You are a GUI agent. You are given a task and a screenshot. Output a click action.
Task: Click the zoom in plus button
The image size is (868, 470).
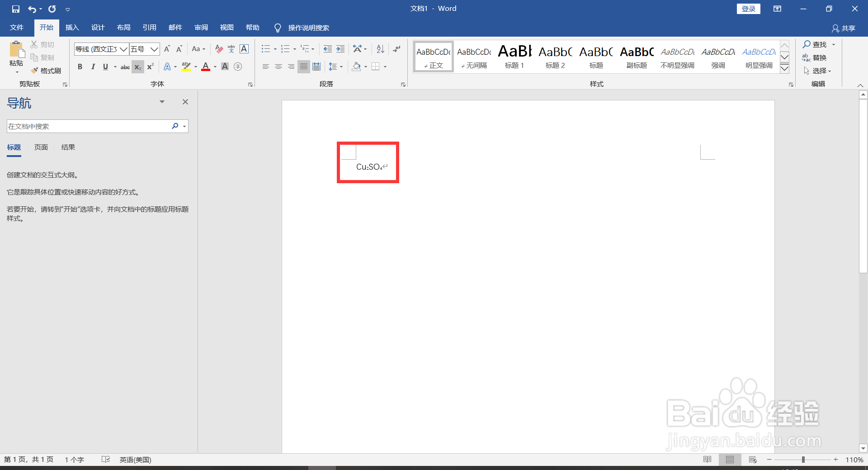pos(836,460)
